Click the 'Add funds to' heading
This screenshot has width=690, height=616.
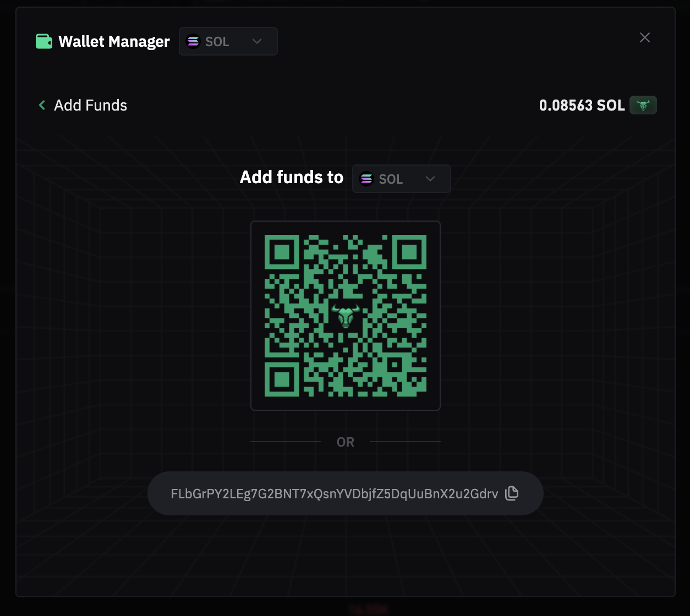292,177
